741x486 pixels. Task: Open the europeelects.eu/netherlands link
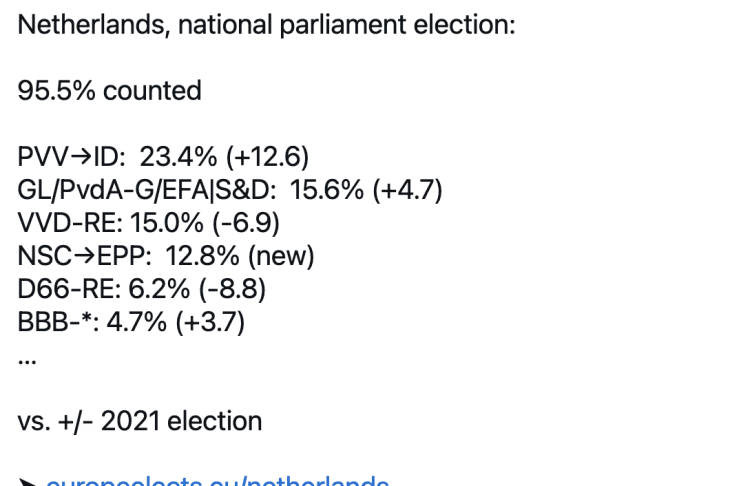click(x=217, y=481)
